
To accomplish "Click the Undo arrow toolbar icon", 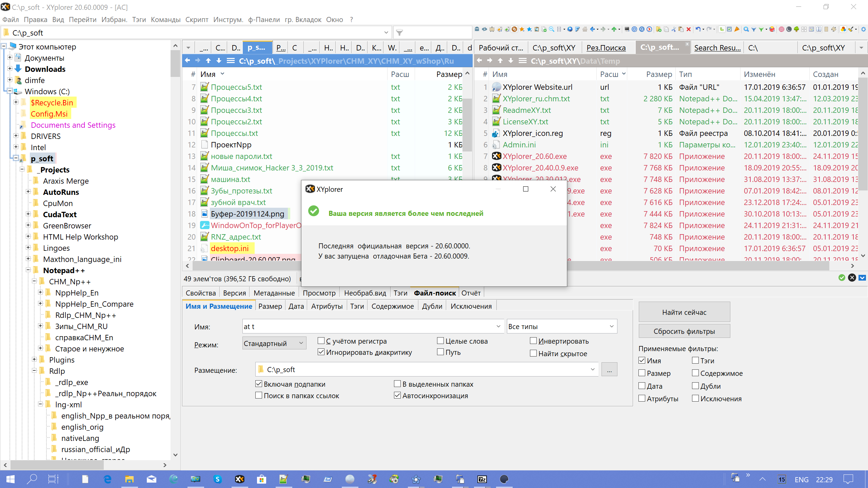I will pos(698,29).
